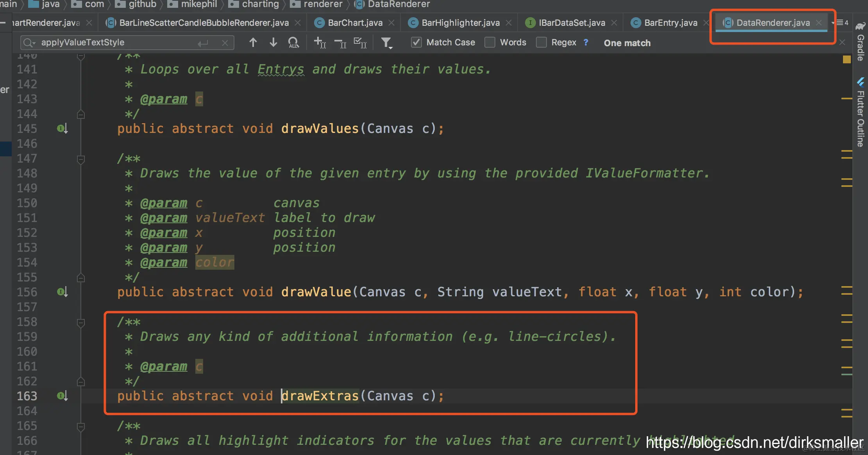Click Select All Occurrences icon

360,42
